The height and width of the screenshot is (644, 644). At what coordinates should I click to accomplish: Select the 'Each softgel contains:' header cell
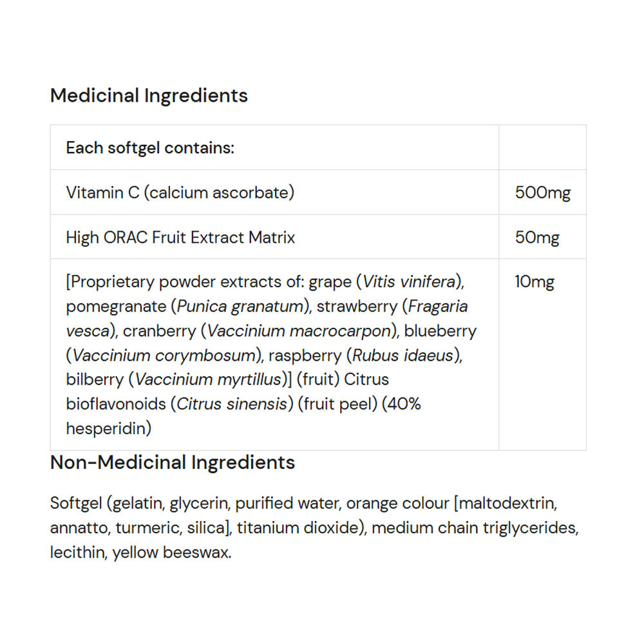click(x=150, y=148)
